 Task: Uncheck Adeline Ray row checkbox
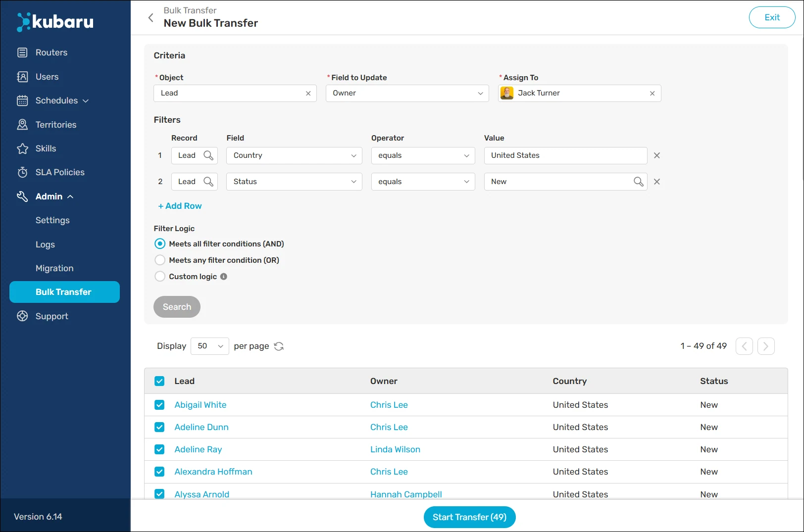pos(159,449)
